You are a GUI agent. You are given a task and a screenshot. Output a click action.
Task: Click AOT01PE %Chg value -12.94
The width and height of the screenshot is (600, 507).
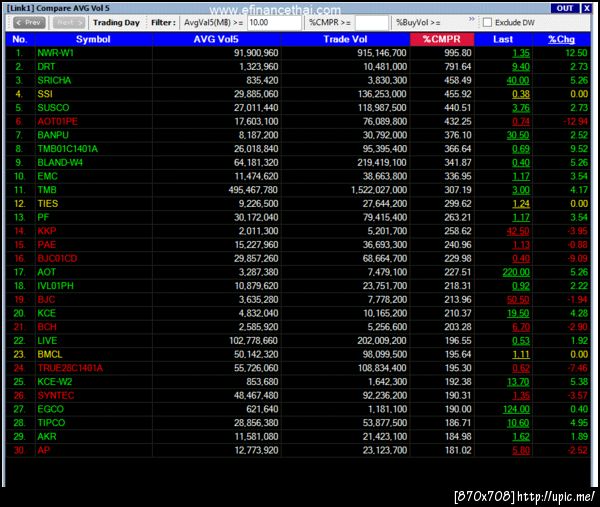[x=575, y=122]
